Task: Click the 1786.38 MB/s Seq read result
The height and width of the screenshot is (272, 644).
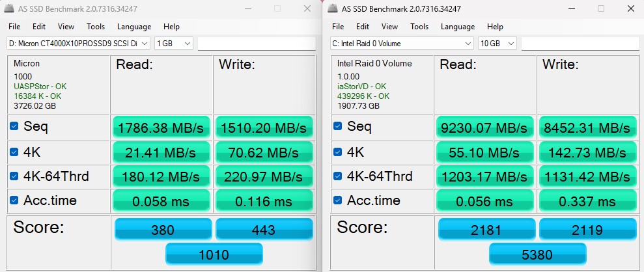Action: (x=161, y=128)
